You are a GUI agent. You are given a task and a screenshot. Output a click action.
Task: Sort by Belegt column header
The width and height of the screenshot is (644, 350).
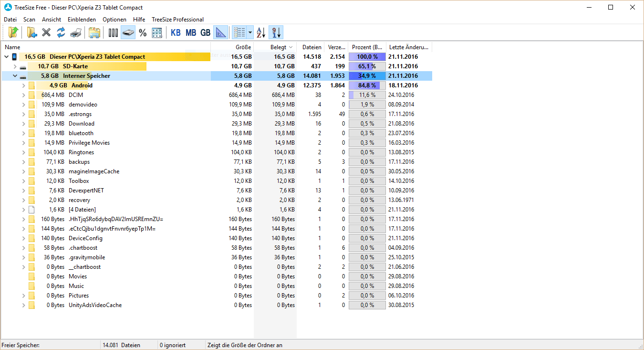point(275,47)
